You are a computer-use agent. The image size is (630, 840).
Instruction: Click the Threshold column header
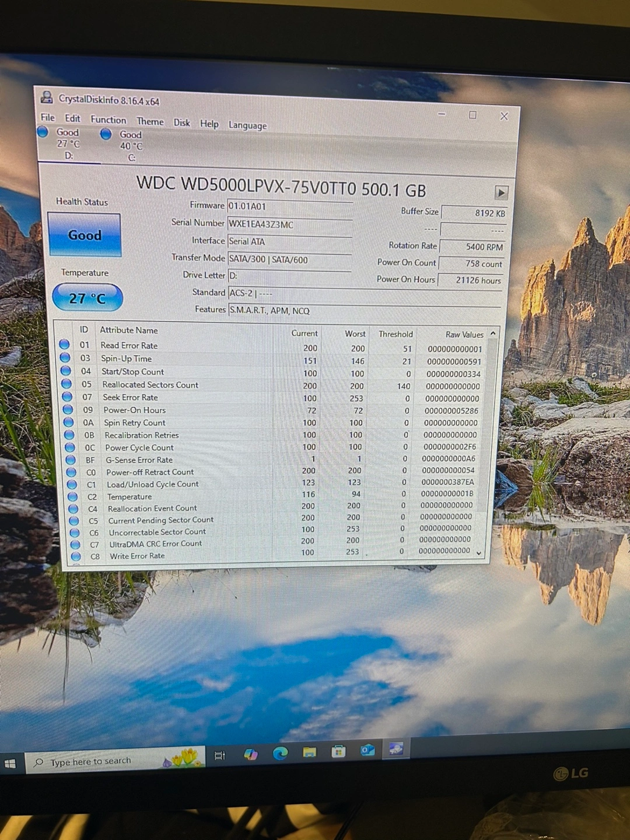395,334
